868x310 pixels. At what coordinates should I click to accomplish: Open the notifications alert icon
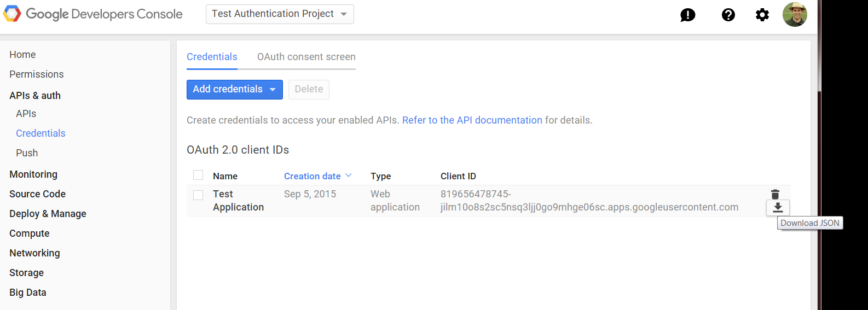tap(687, 15)
